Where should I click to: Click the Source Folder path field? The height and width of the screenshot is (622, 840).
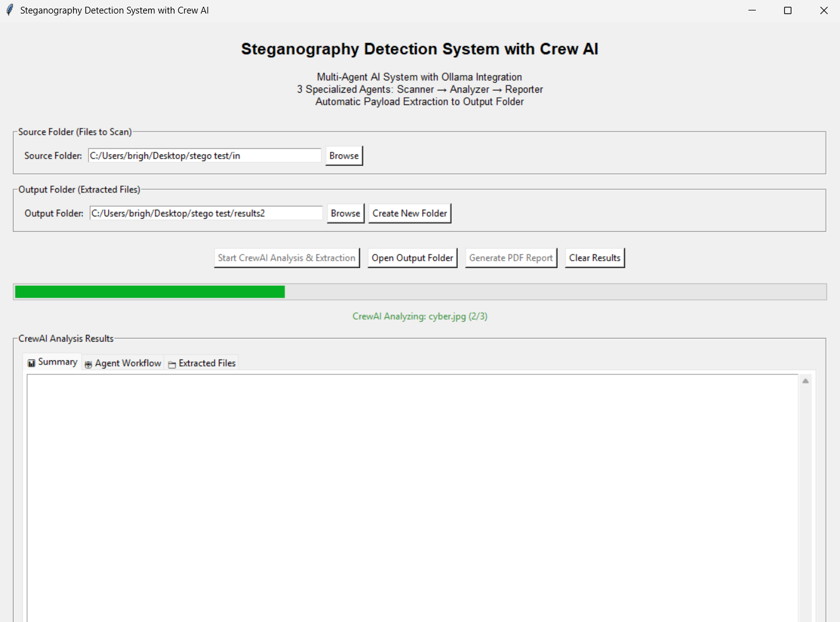coord(204,155)
